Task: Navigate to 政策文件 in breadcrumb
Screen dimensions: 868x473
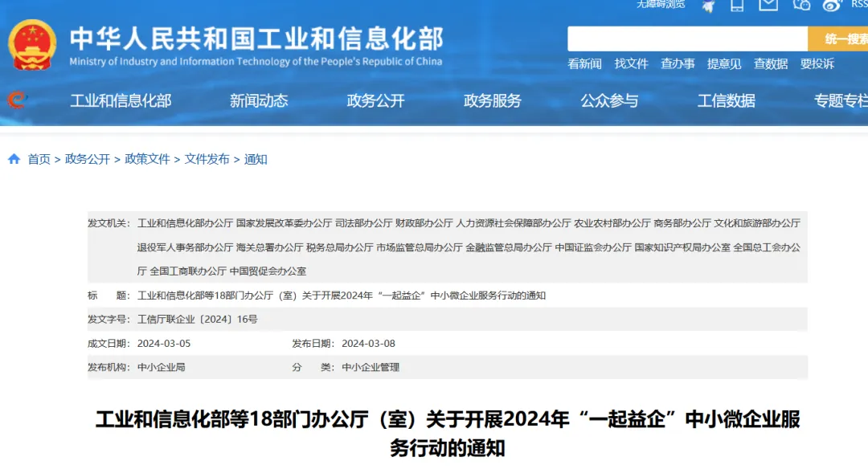Action: [147, 159]
